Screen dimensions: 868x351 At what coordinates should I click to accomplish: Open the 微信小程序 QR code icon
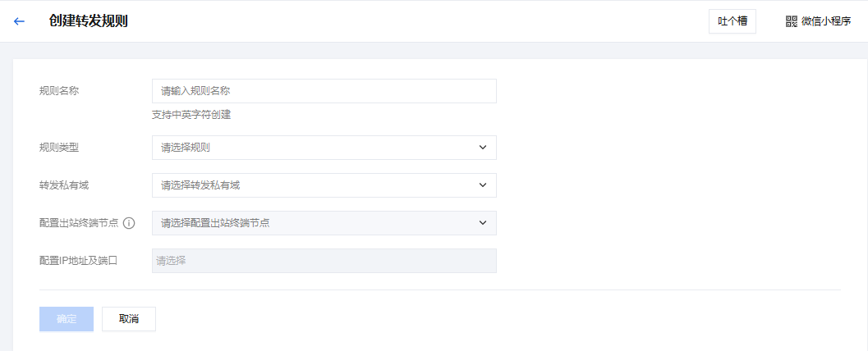[x=791, y=21]
